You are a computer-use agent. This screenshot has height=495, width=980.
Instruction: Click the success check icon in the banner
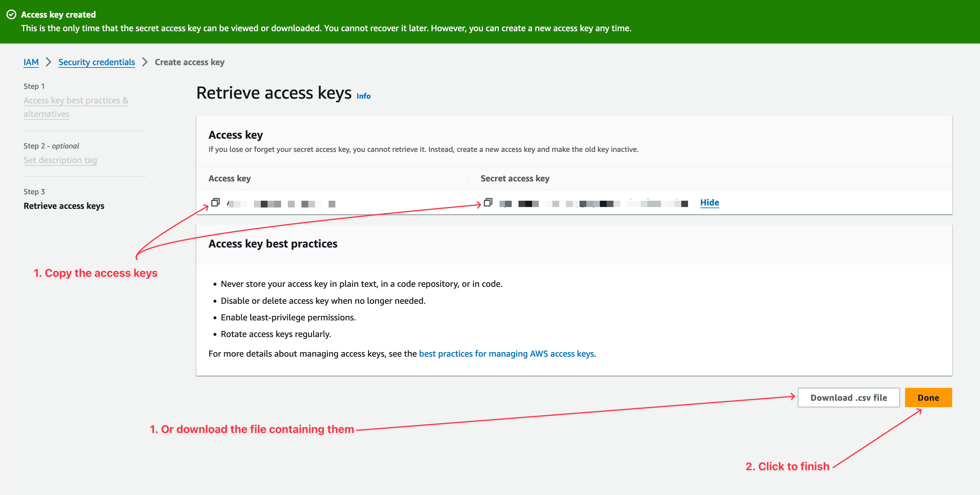click(12, 15)
